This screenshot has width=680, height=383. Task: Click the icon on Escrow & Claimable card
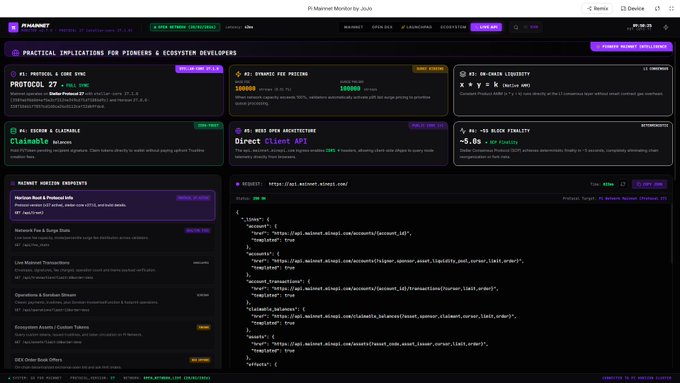click(13, 131)
